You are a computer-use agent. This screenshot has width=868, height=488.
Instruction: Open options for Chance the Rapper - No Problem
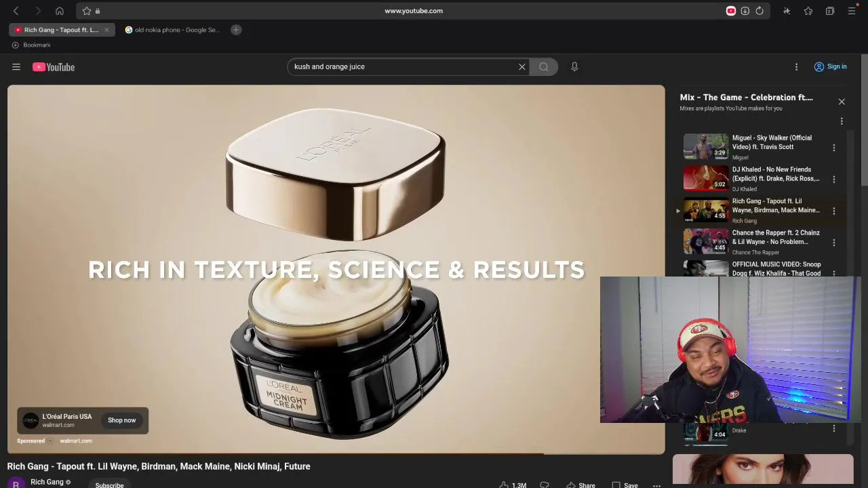[834, 243]
